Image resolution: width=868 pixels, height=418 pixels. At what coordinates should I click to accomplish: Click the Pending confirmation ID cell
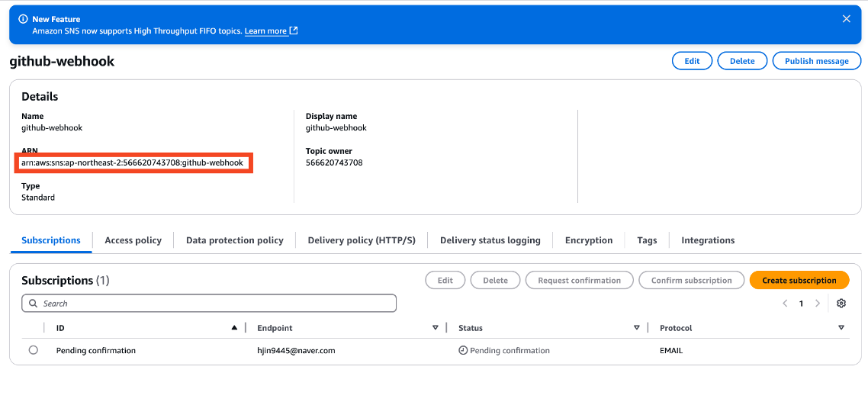(x=96, y=350)
